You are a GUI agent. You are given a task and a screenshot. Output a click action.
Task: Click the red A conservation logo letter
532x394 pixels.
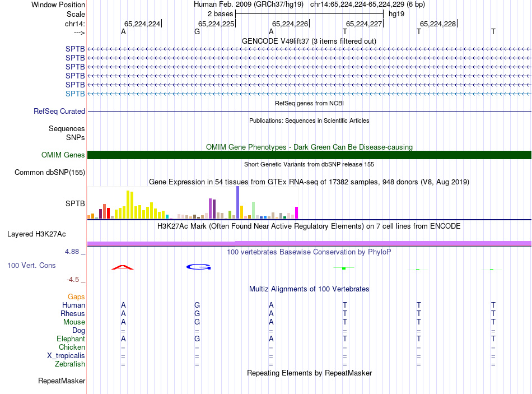click(x=123, y=267)
